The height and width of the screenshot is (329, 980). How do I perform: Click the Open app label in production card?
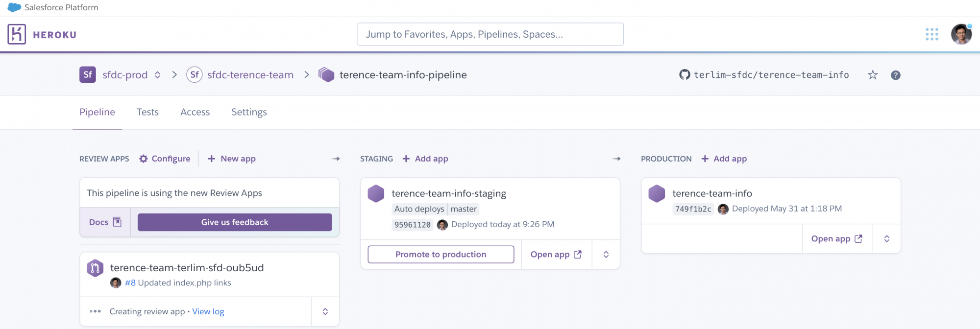(x=831, y=239)
